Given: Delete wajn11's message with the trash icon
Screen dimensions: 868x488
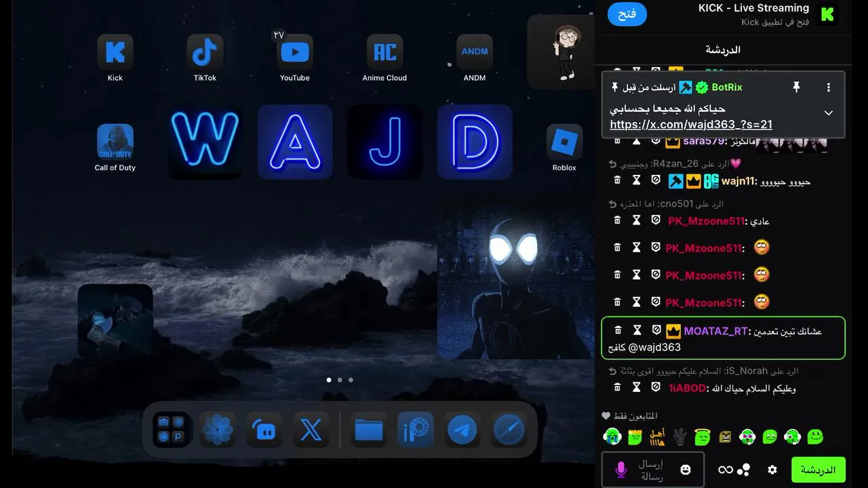Looking at the screenshot, I should coord(617,180).
